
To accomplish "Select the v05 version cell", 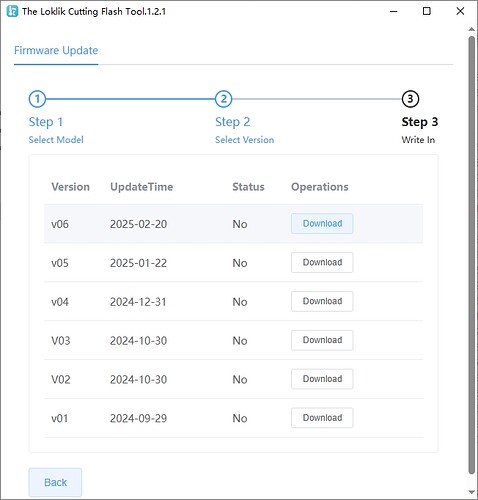I will click(x=60, y=263).
